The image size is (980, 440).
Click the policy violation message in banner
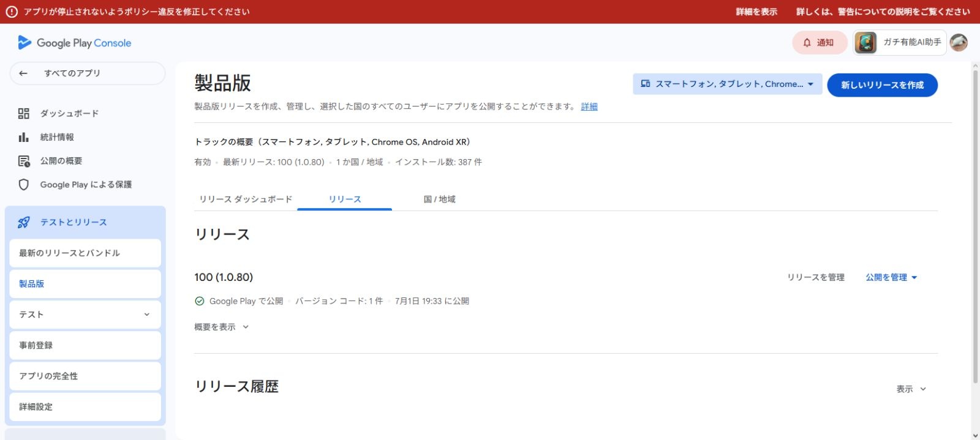click(137, 12)
